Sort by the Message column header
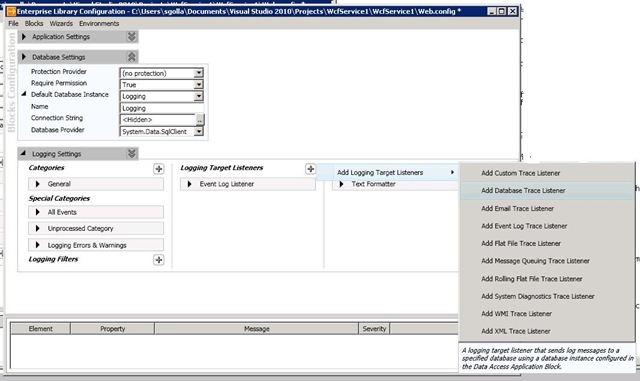Screen dimensions: 640x381 point(256,329)
